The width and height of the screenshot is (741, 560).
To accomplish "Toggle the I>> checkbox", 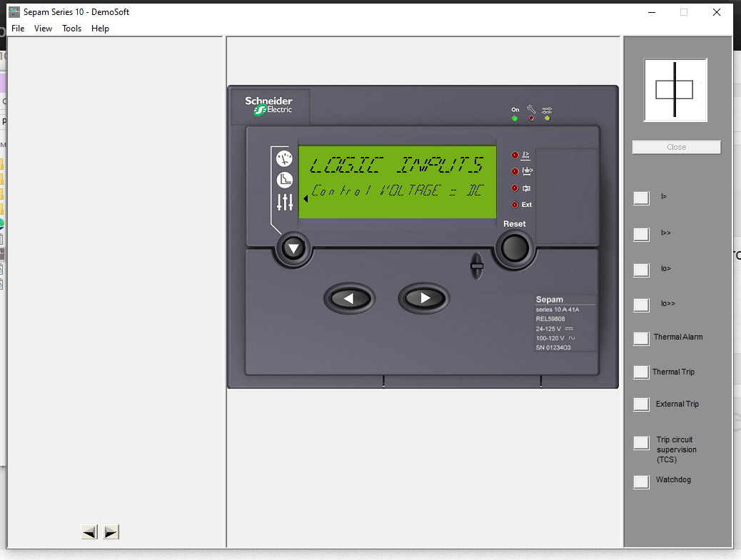I will [641, 234].
